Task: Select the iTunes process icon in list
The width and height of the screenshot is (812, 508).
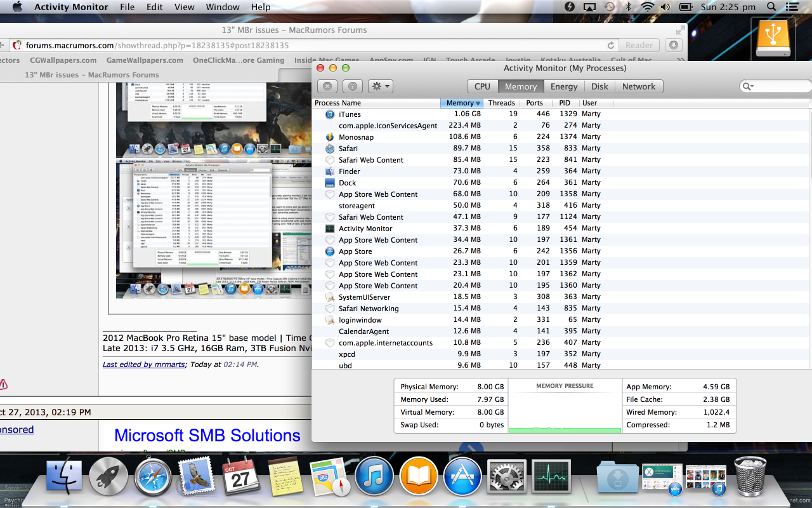Action: point(330,114)
